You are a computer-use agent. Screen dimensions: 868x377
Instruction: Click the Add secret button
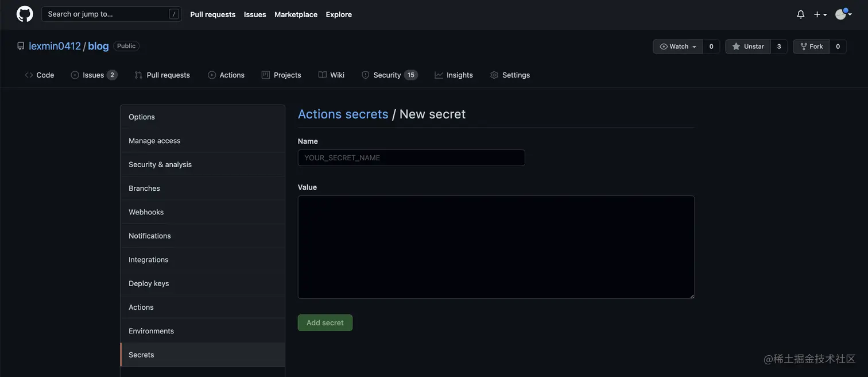pos(325,323)
